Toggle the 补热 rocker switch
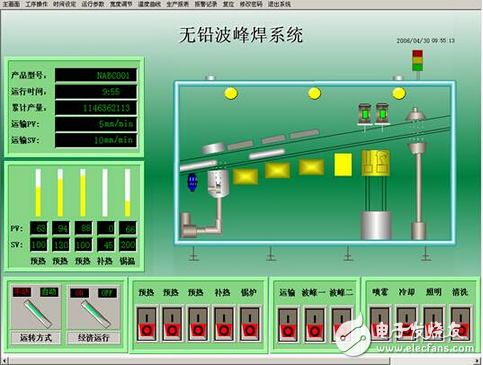 coord(224,324)
